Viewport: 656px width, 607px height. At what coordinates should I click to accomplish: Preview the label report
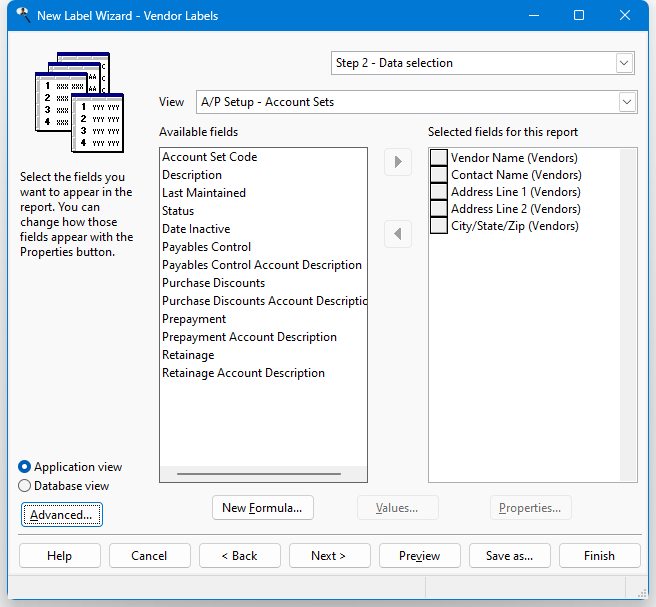[x=420, y=556]
